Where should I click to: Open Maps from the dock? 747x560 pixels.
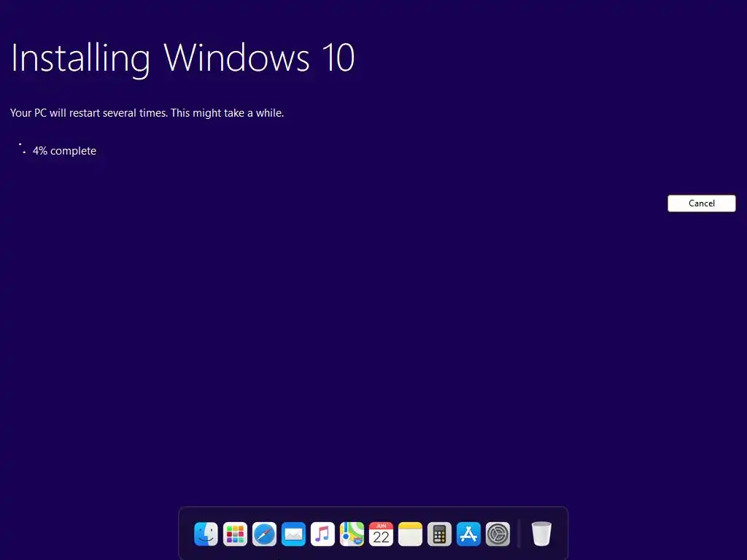(x=352, y=534)
